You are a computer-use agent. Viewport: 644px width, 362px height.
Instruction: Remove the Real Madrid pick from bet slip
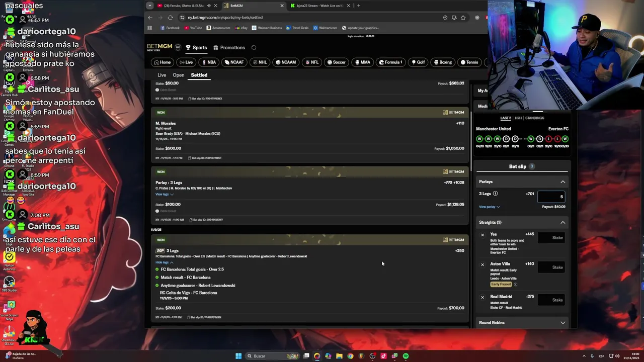(482, 297)
